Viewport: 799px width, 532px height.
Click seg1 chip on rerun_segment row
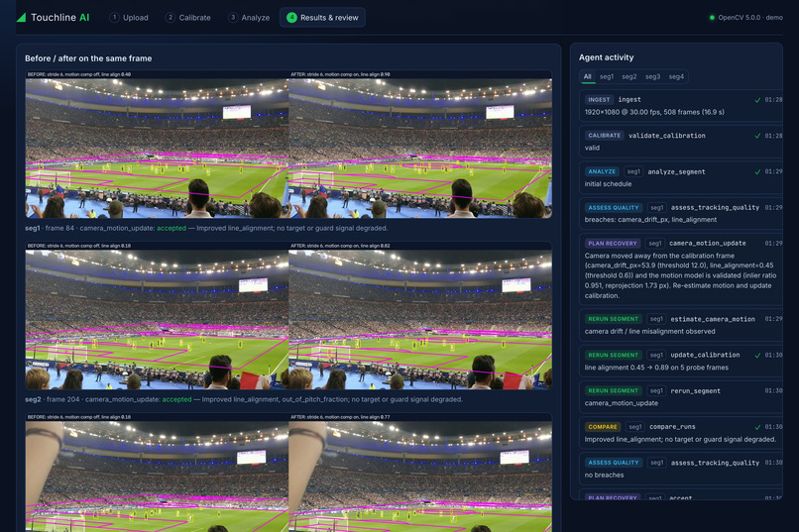click(x=656, y=391)
